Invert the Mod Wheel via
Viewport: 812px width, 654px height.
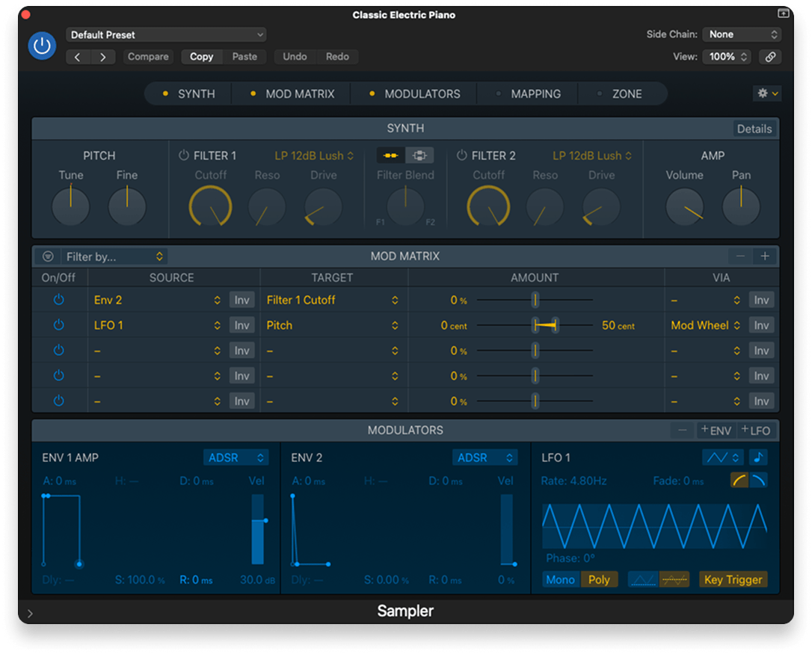click(761, 325)
